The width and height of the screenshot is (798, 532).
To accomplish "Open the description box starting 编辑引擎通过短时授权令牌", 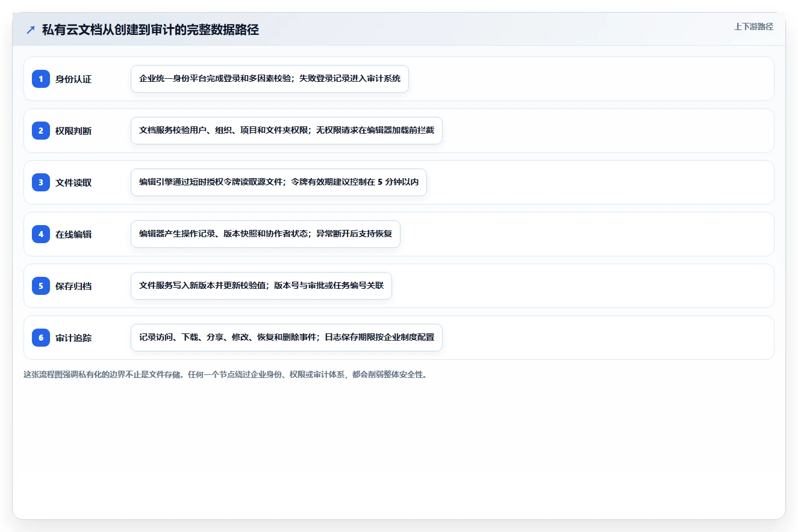I will click(279, 182).
